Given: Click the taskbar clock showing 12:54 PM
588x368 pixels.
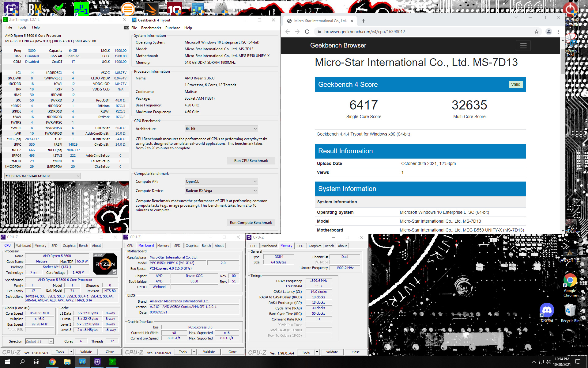Looking at the screenshot, I should click(562, 362).
